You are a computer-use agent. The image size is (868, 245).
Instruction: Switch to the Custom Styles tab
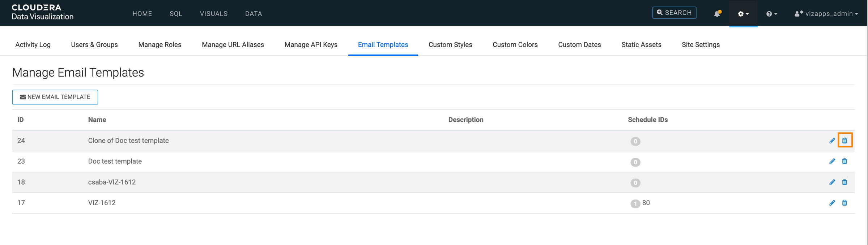pos(450,44)
